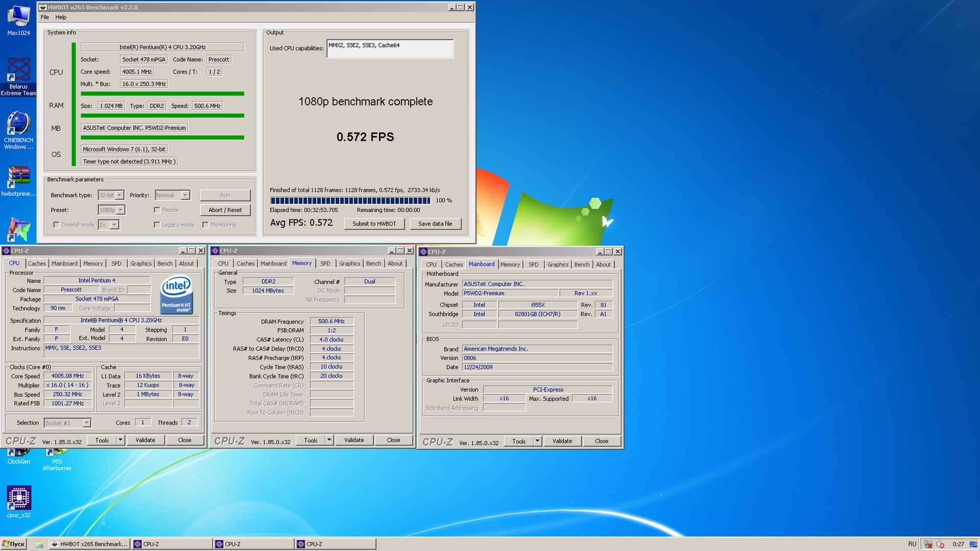980x551 pixels.
Task: Switch to Graphics tab in CPU-Z CPU window
Action: (x=141, y=263)
